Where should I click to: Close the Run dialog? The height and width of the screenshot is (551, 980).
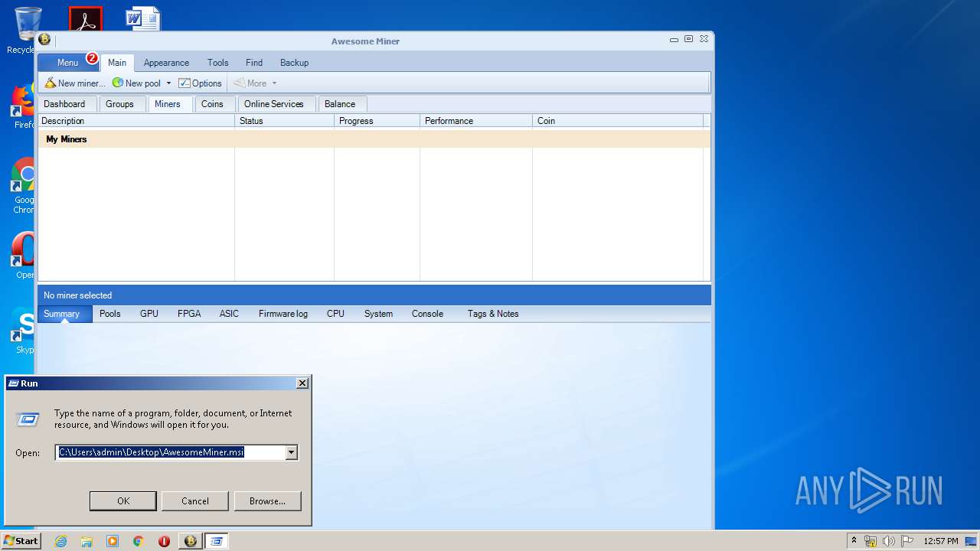(x=302, y=383)
